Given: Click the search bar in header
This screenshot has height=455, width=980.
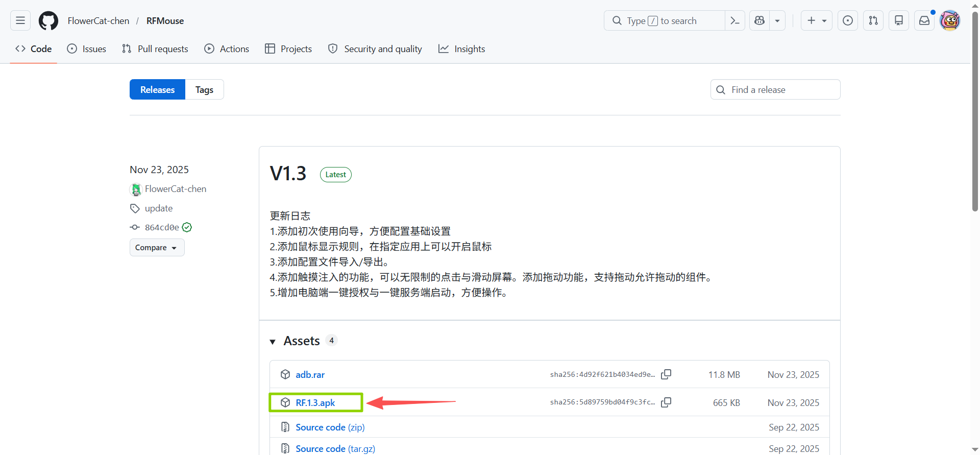Looking at the screenshot, I should 664,20.
